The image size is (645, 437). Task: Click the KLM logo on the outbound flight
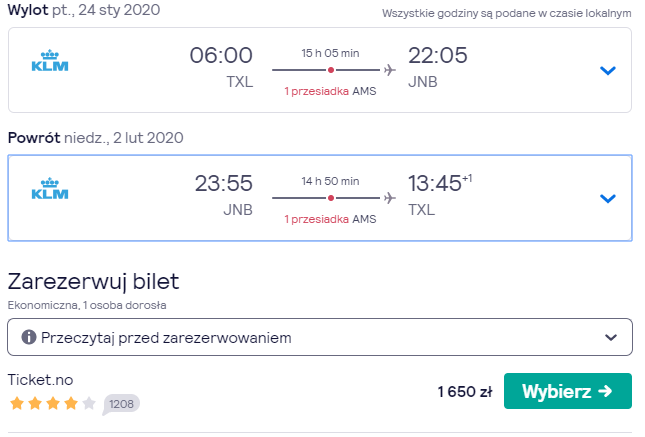pos(50,61)
